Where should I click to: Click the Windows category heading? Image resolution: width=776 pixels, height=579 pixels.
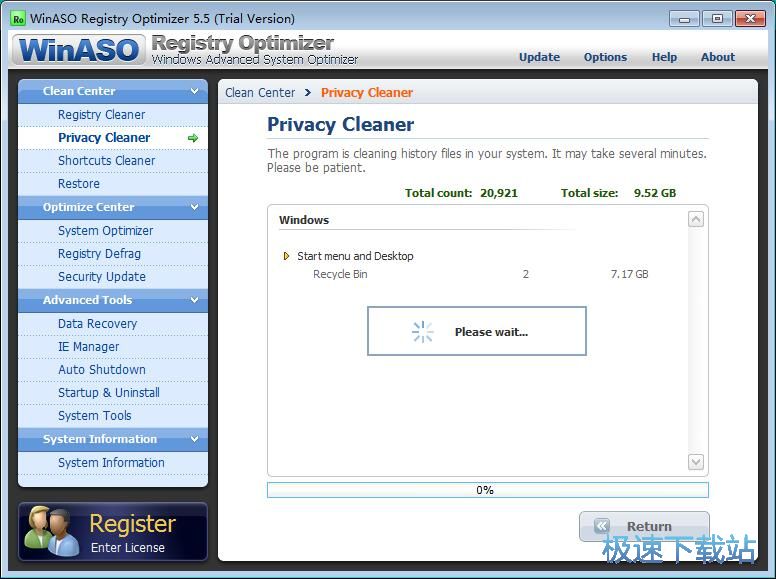coord(304,220)
